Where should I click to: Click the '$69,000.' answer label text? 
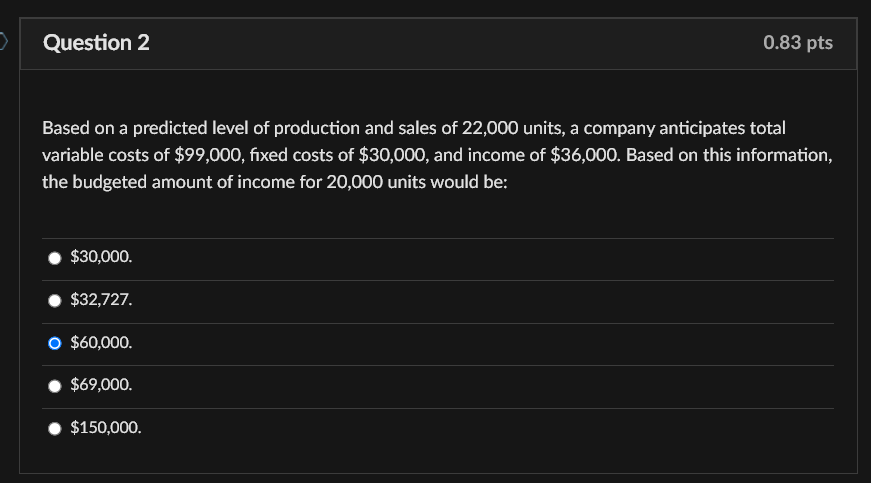click(x=101, y=385)
